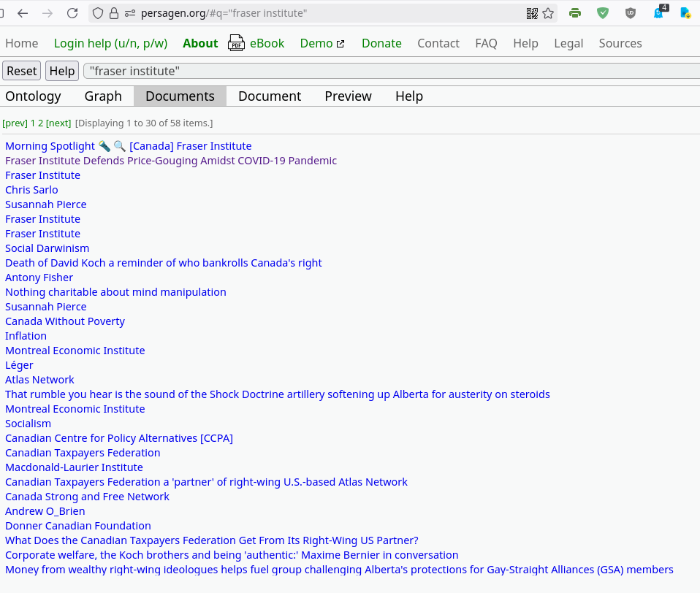700x593 pixels.
Task: Open the Chris Sarlo document
Action: coord(31,190)
